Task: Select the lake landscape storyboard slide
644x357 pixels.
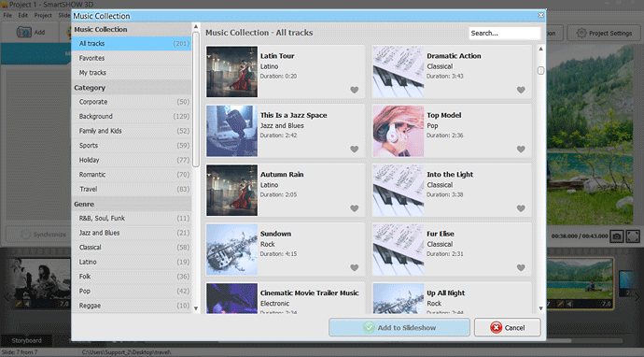Action: tap(580, 283)
